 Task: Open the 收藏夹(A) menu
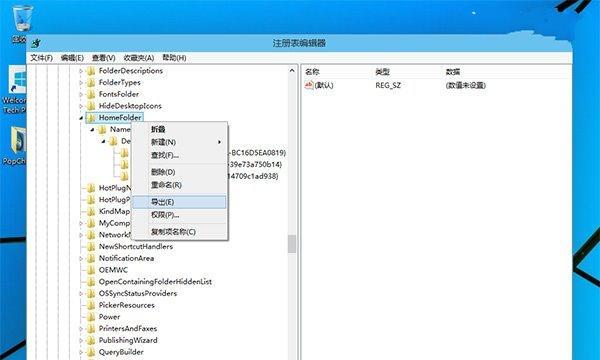pos(139,58)
